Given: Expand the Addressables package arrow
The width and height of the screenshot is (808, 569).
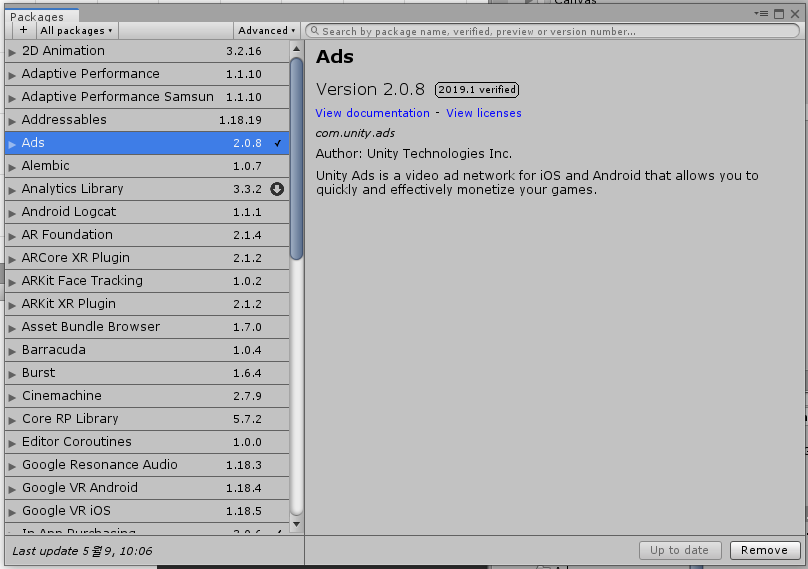Looking at the screenshot, I should click(x=12, y=121).
